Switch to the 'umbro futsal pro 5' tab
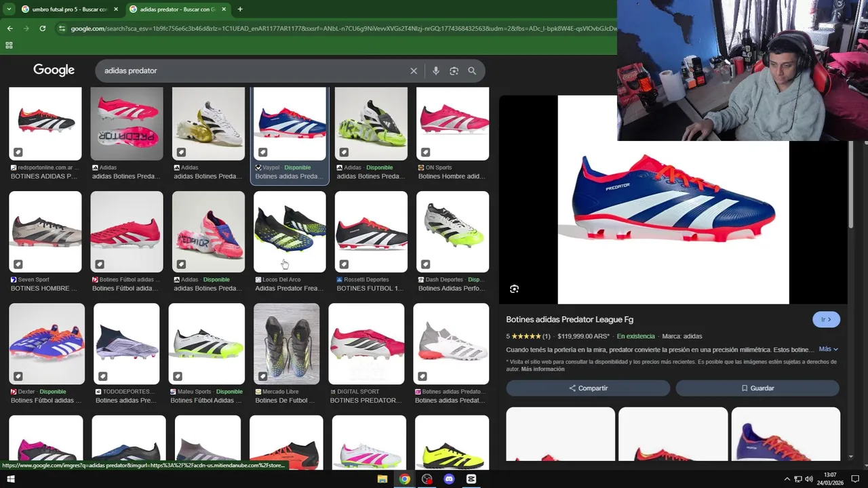The image size is (868, 488). tap(69, 9)
